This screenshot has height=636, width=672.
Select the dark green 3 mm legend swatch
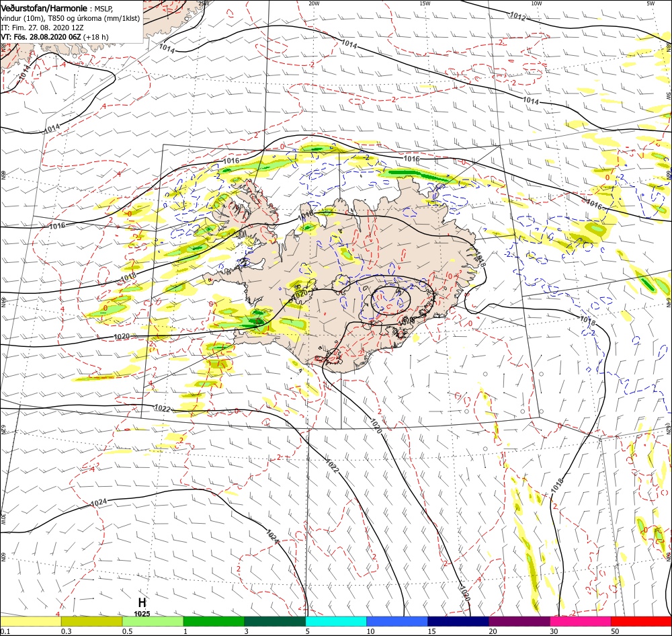(x=275, y=621)
